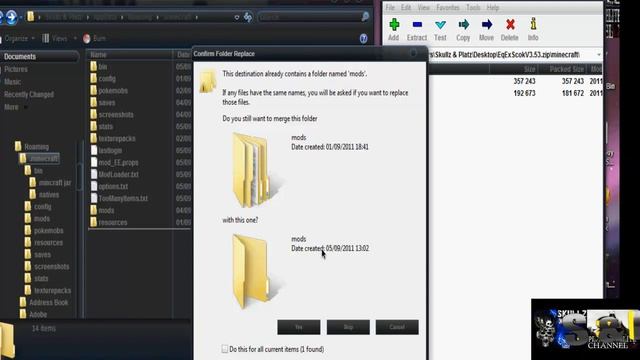Click the folder icon at Explorer address bar start
The width and height of the screenshot is (640, 360).
coord(31,17)
